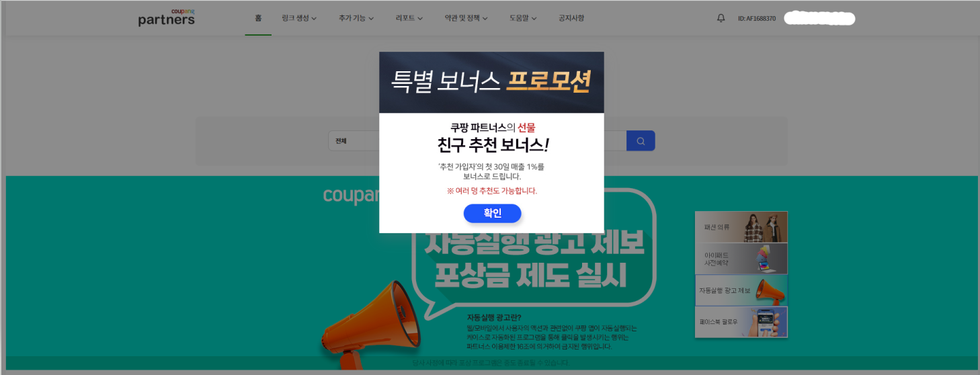Image resolution: width=980 pixels, height=375 pixels.
Task: Select the 자동실행 광고 제보 thumbnail
Action: tap(741, 290)
